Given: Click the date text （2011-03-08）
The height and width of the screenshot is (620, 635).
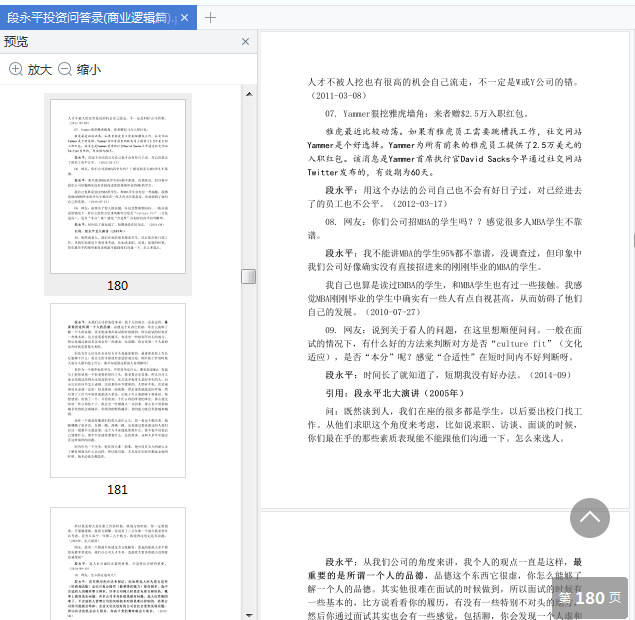Looking at the screenshot, I should 338,96.
